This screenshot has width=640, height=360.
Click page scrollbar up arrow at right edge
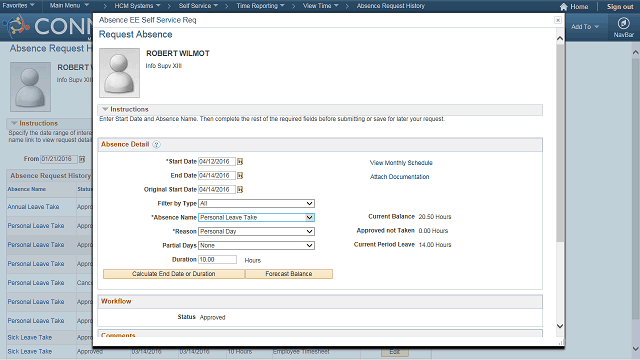(636, 52)
